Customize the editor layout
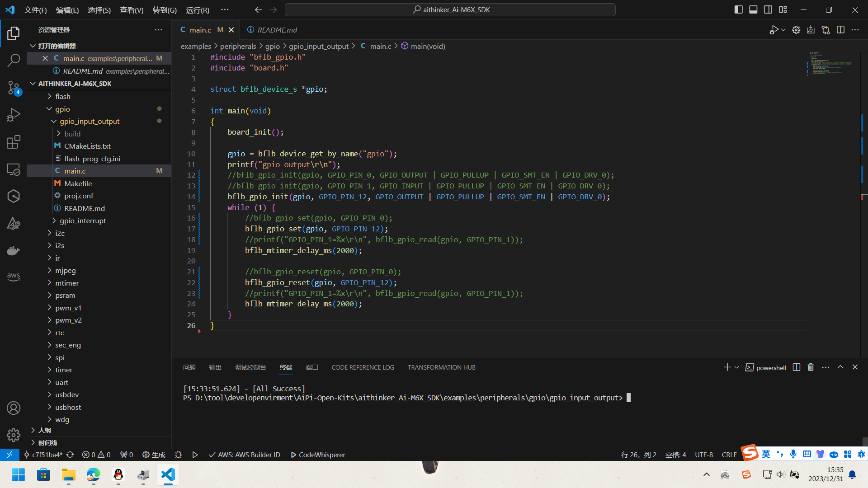The width and height of the screenshot is (868, 488). click(x=783, y=9)
